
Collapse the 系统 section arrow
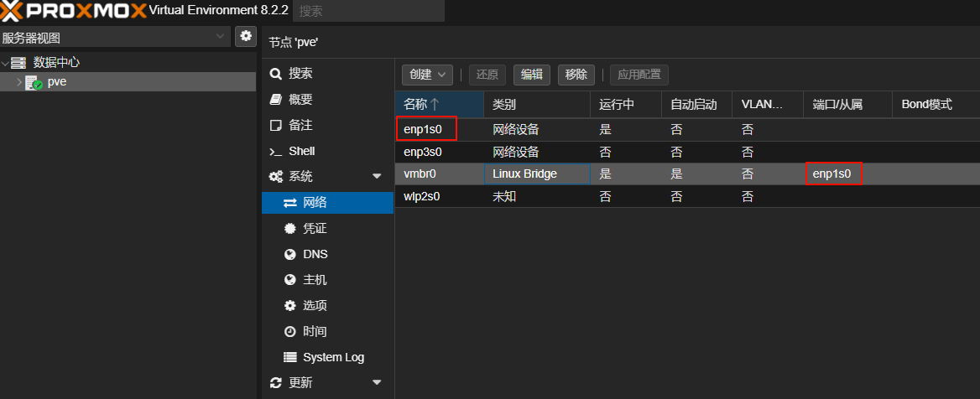[x=377, y=177]
